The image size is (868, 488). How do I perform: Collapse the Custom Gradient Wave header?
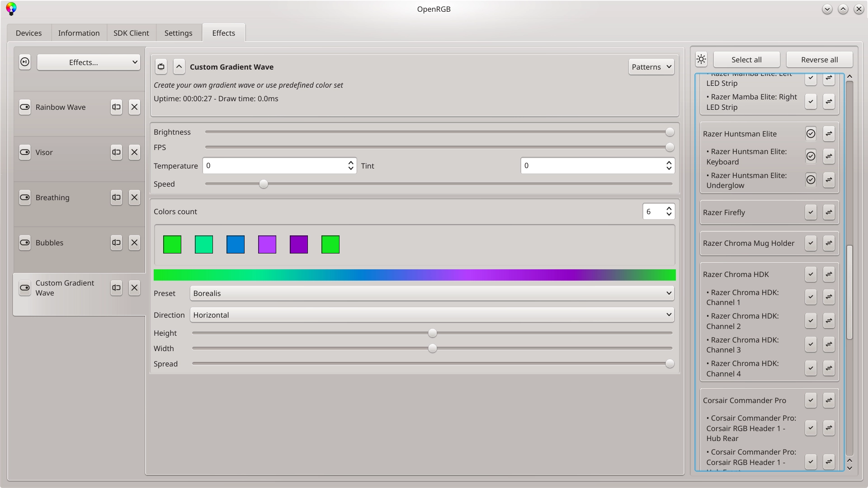click(179, 67)
